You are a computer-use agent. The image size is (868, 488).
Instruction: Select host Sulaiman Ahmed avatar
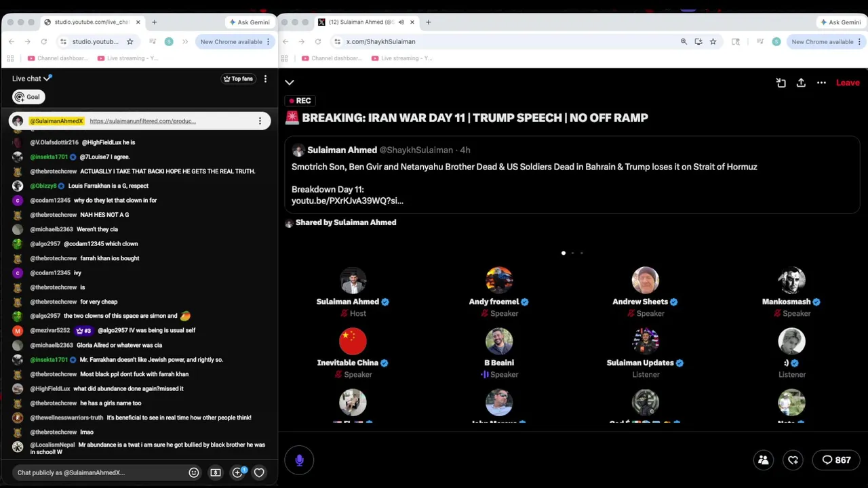(x=353, y=281)
